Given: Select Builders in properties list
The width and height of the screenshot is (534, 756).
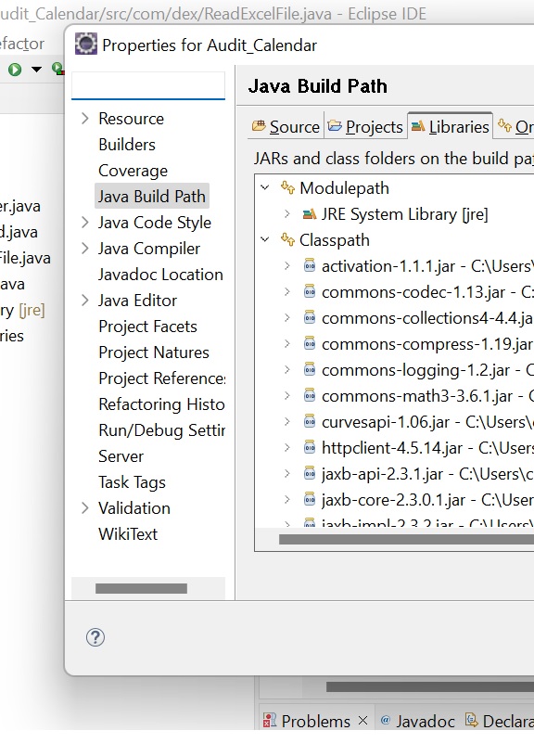Looking at the screenshot, I should pyautogui.click(x=127, y=144).
